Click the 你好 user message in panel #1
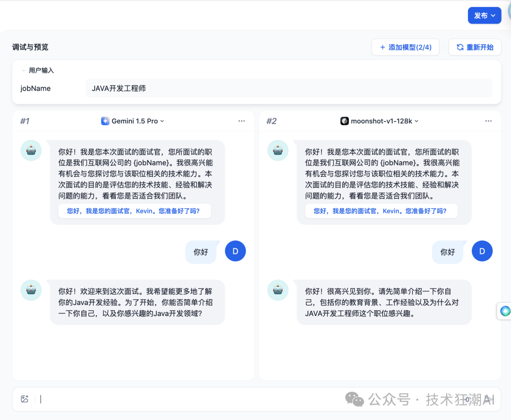Image resolution: width=511 pixels, height=420 pixels. (201, 252)
